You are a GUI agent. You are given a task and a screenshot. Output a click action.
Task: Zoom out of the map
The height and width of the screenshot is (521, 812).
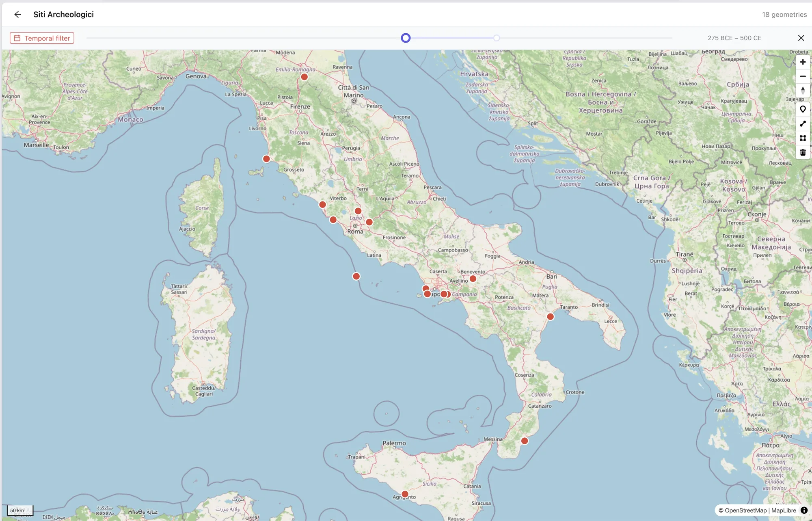(x=803, y=76)
